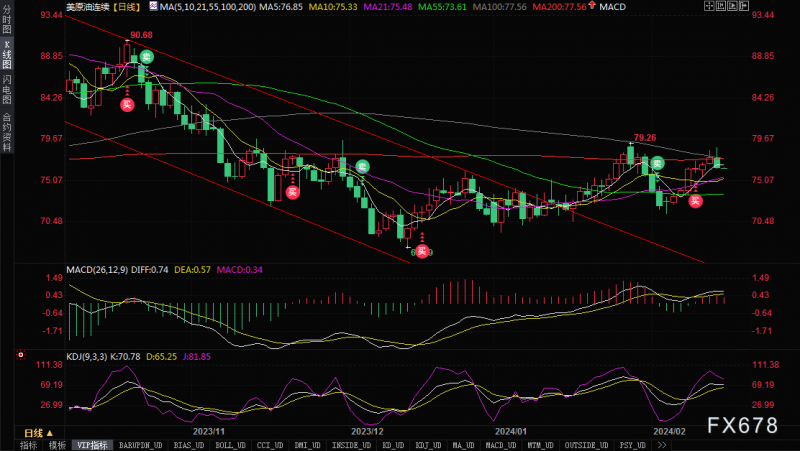Screen dimensions: 800x451
Task: Open the 日线 period dropdown at bottom left
Action: [38, 433]
